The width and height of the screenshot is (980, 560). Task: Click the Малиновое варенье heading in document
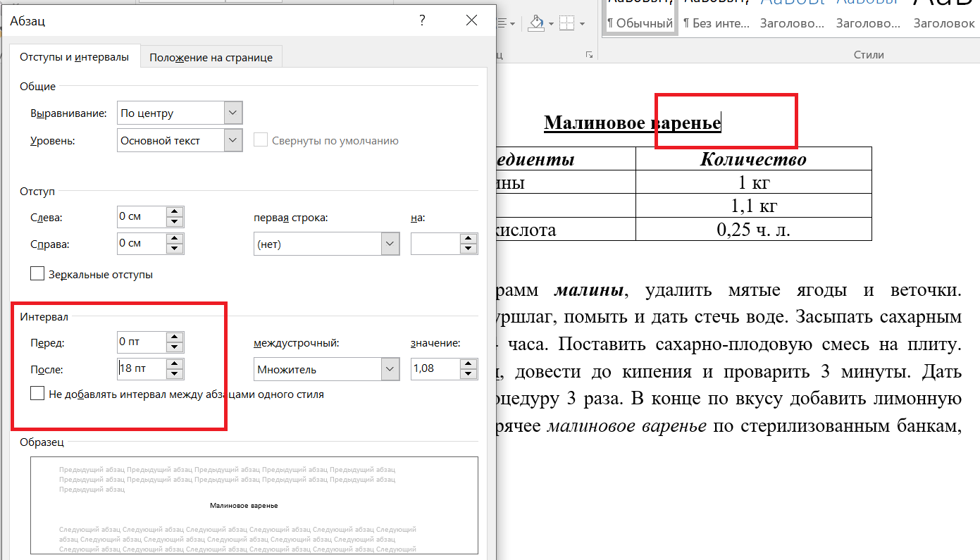(x=632, y=123)
